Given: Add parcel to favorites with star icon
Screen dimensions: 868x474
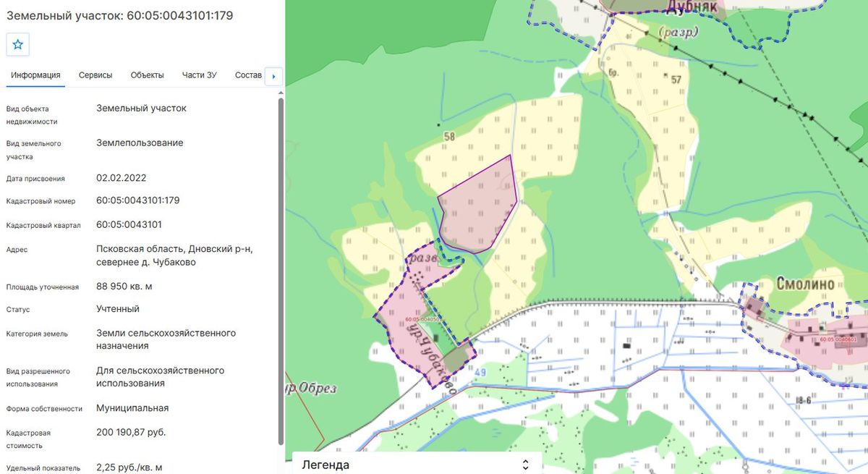Looking at the screenshot, I should [18, 44].
